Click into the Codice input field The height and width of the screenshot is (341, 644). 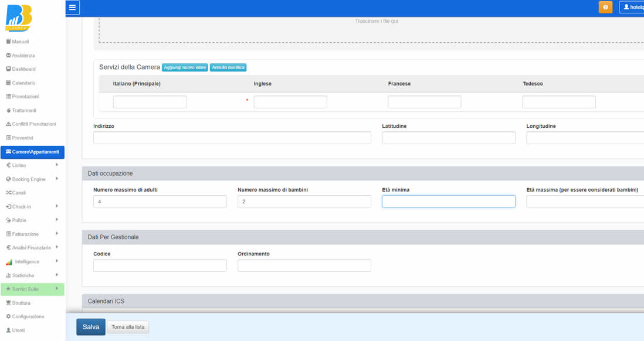160,265
